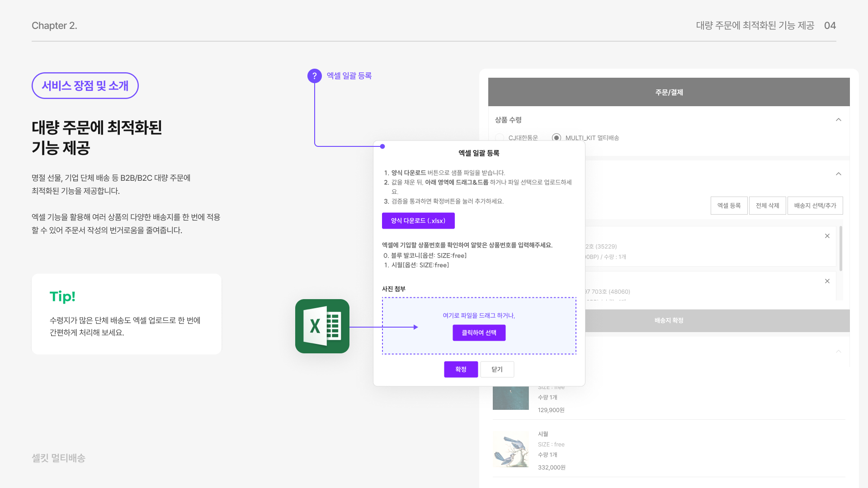The width and height of the screenshot is (868, 488).
Task: Click the delivery list vertical scrollbar
Action: (840, 249)
